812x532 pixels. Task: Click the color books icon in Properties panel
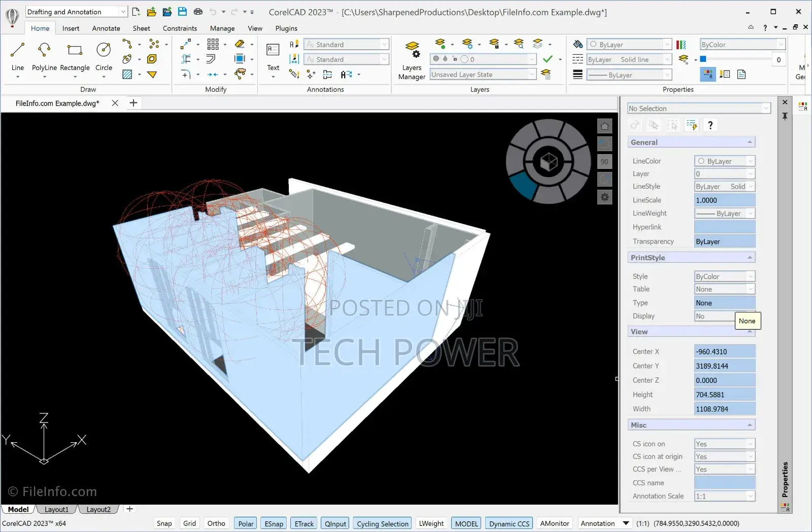681,45
